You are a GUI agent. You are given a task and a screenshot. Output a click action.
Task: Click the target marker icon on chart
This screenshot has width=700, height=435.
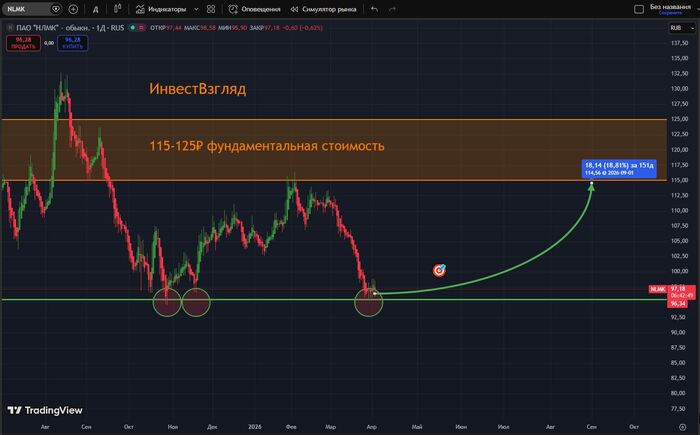tap(439, 270)
